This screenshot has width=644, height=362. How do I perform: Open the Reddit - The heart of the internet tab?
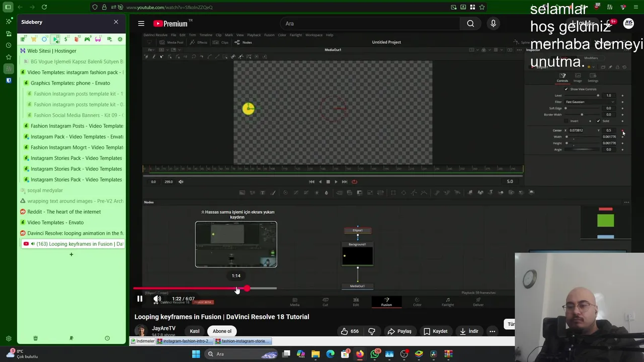coord(71,212)
